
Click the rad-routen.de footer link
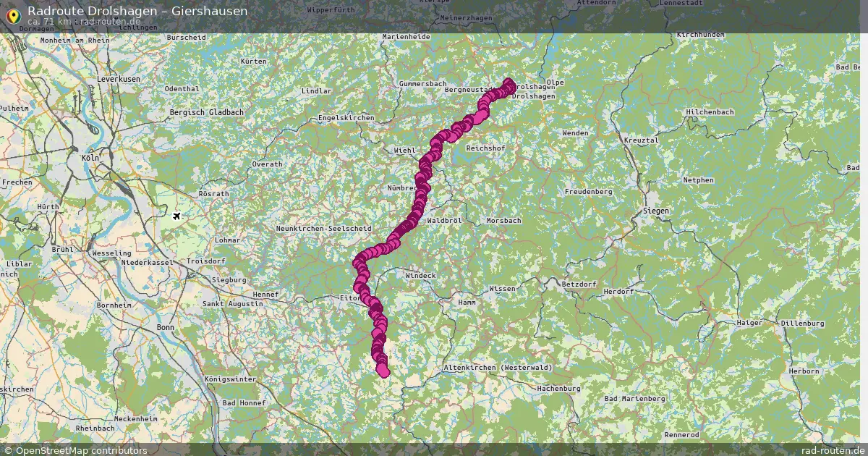(833, 450)
